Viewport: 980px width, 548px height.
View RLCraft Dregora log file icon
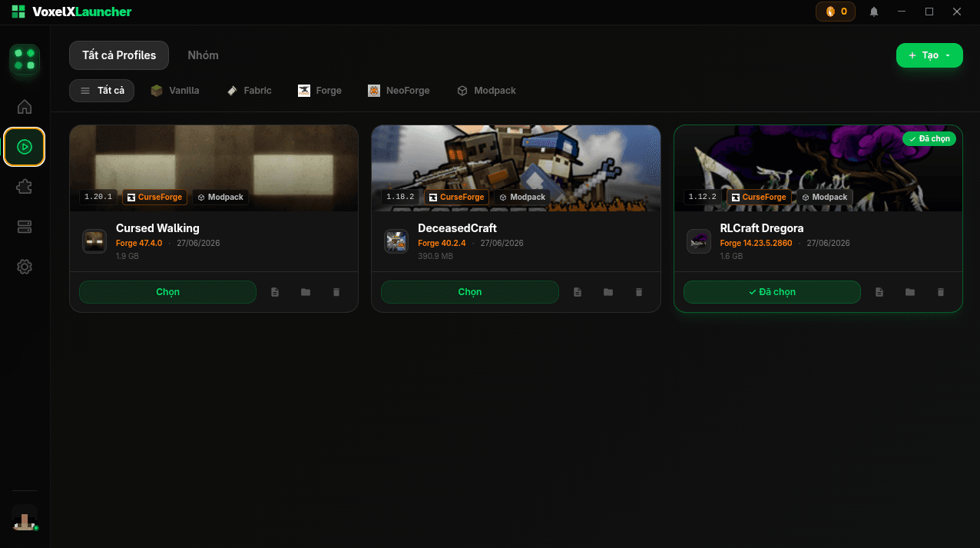click(x=879, y=292)
